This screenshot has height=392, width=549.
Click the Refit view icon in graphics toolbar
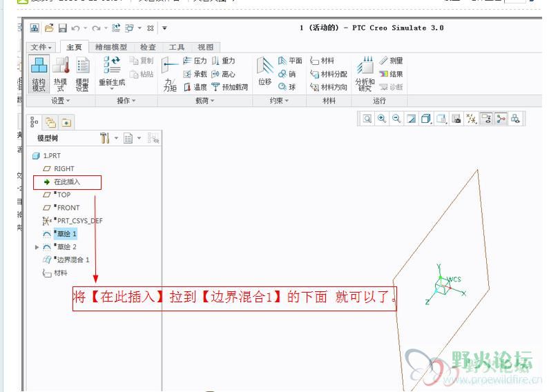tap(367, 119)
